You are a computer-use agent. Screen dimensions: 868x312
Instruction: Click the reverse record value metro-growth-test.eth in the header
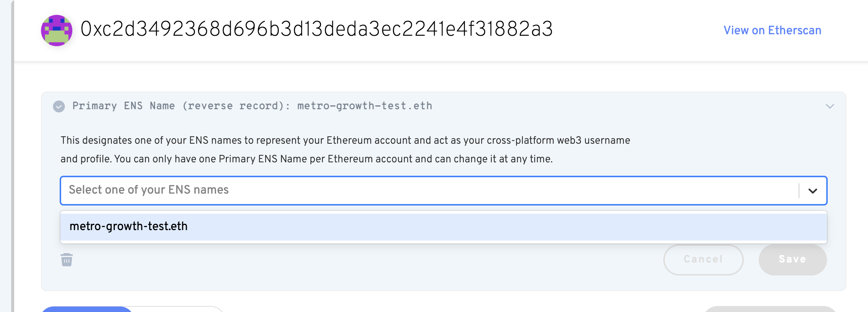pyautogui.click(x=365, y=106)
